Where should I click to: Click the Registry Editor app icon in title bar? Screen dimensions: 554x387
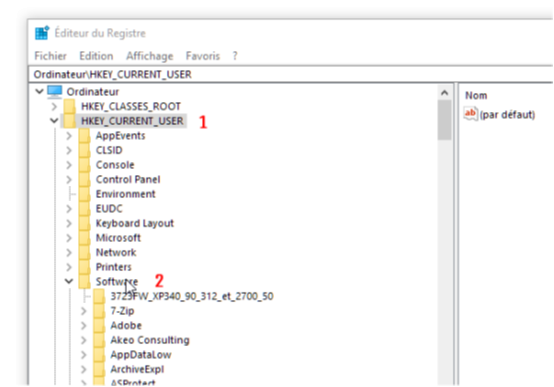[x=42, y=33]
